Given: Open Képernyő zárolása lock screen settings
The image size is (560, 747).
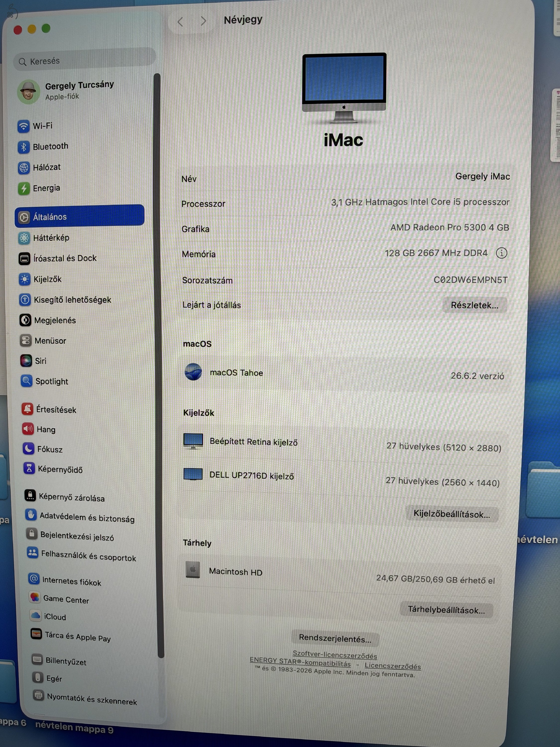Looking at the screenshot, I should point(64,497).
